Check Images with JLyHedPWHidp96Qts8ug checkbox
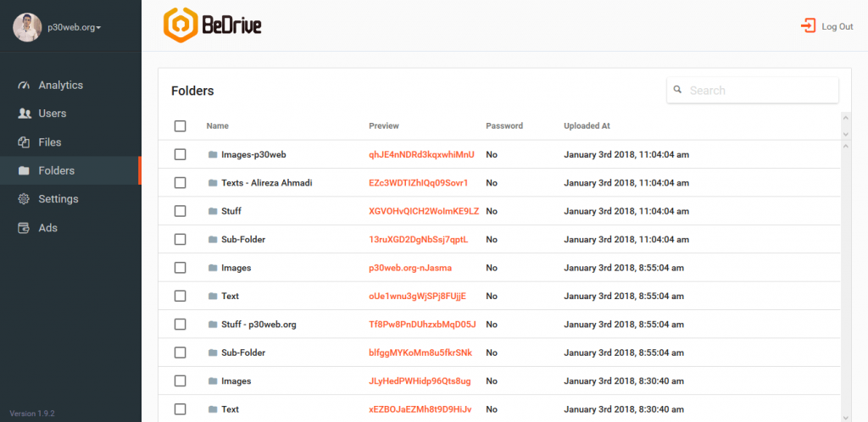This screenshot has width=868, height=422. [180, 381]
